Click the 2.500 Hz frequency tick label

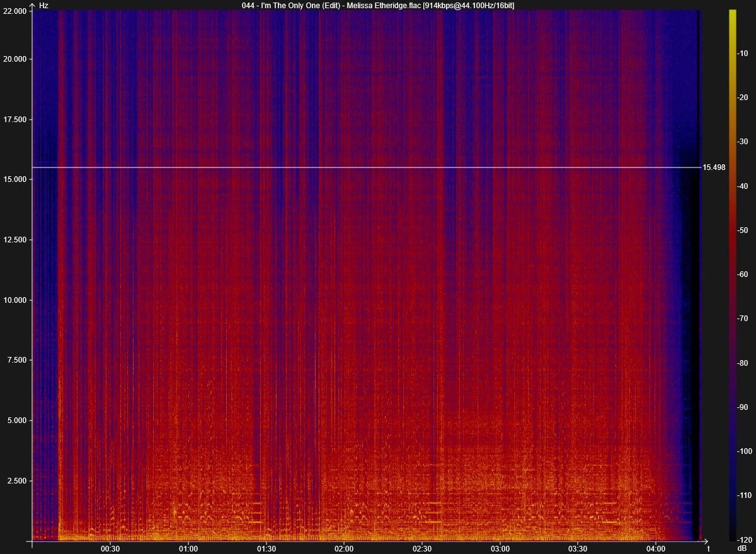pos(18,481)
